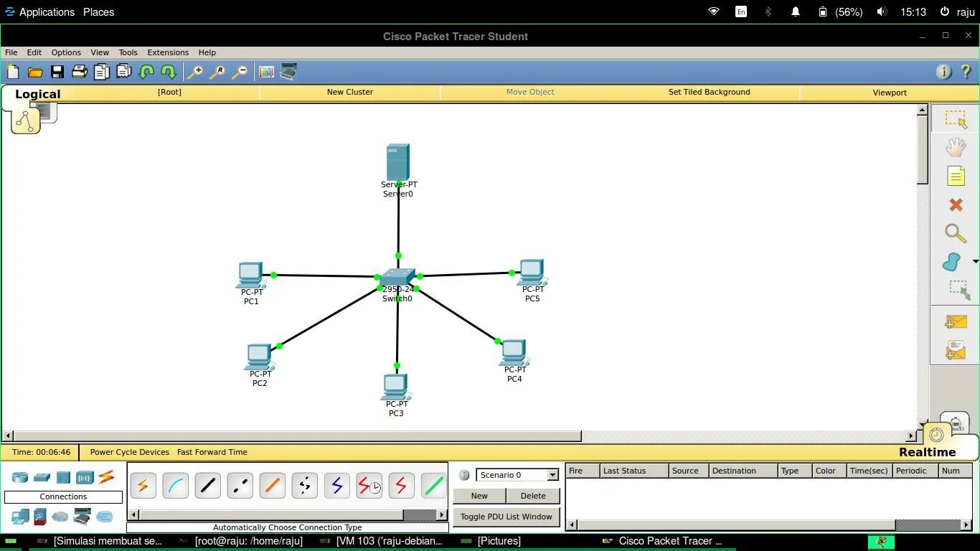The height and width of the screenshot is (551, 980).
Task: Select the Wireless Devices category
Action: coord(85,477)
